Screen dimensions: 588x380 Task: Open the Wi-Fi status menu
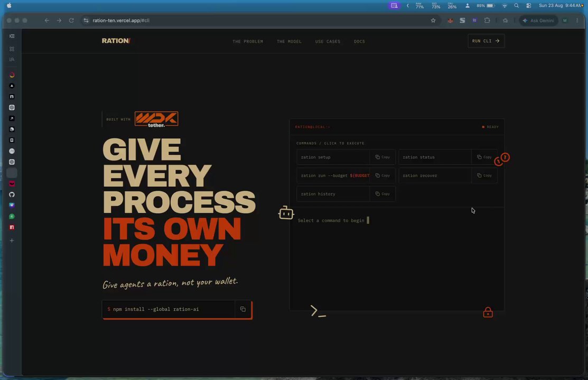point(505,6)
